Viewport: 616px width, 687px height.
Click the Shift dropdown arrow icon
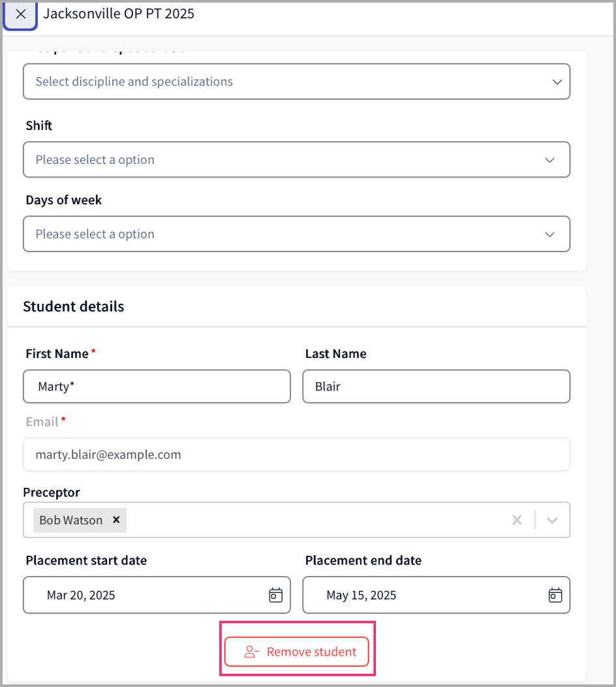550,160
